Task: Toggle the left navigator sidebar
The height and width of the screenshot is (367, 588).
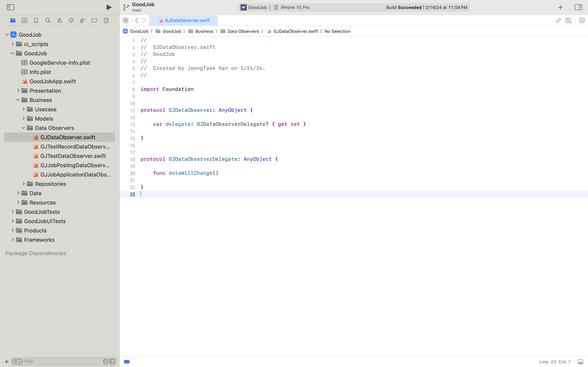Action: point(10,7)
